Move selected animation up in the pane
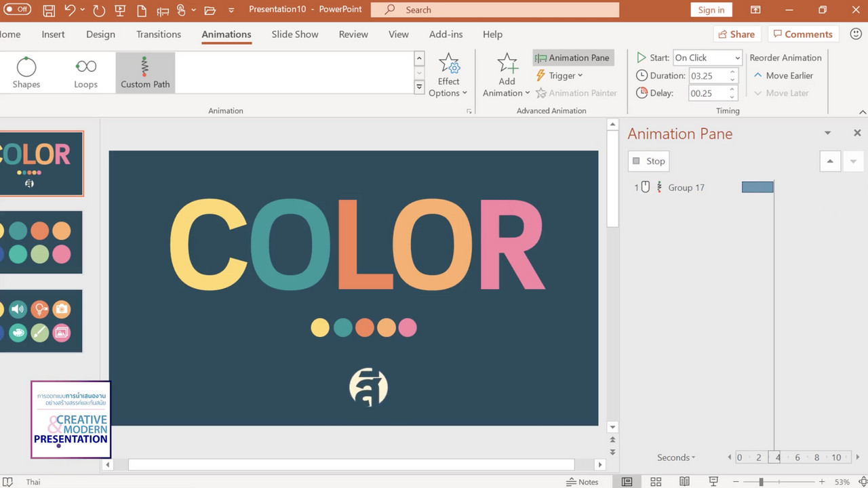868x488 pixels. 830,161
